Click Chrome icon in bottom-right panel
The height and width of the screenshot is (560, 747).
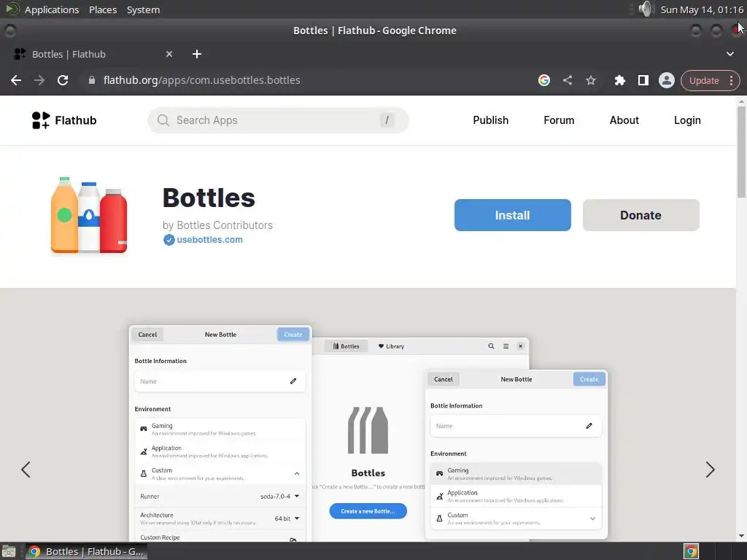[691, 551]
